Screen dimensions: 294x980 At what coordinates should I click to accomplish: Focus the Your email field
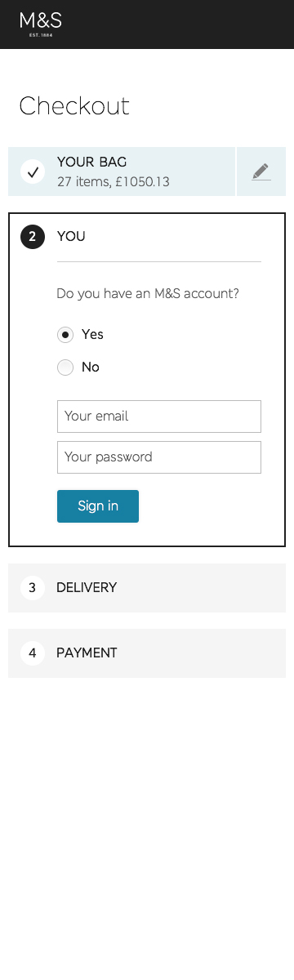[x=159, y=416]
